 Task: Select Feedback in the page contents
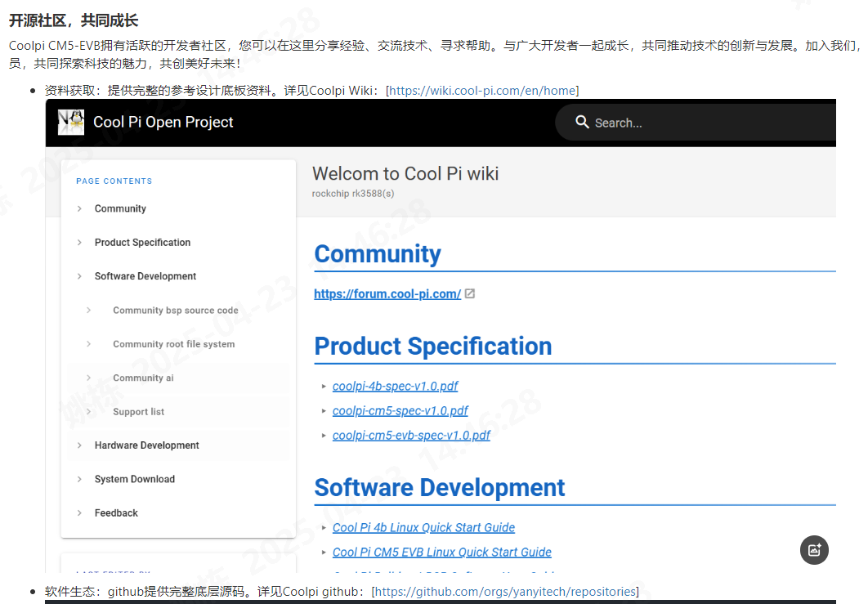(x=116, y=513)
